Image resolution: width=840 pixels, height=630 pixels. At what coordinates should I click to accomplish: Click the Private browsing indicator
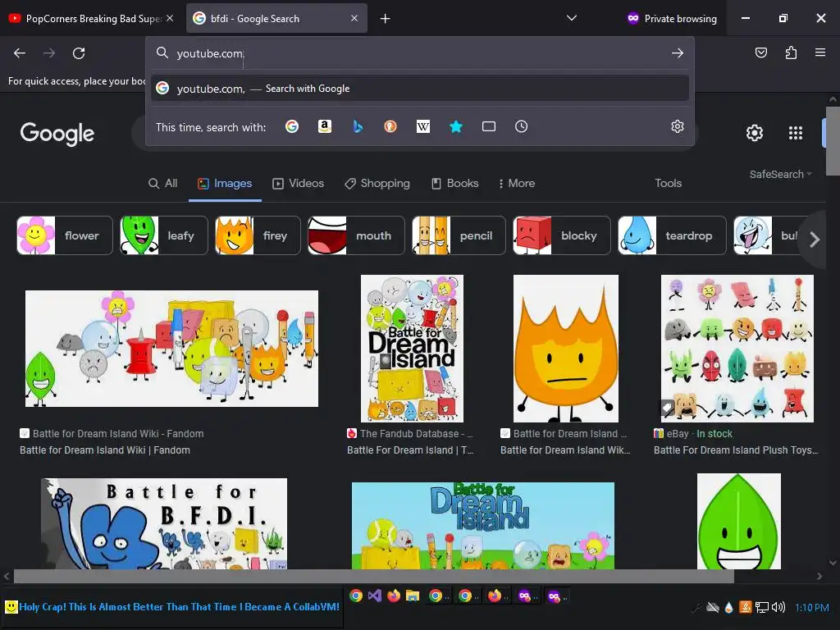[672, 18]
